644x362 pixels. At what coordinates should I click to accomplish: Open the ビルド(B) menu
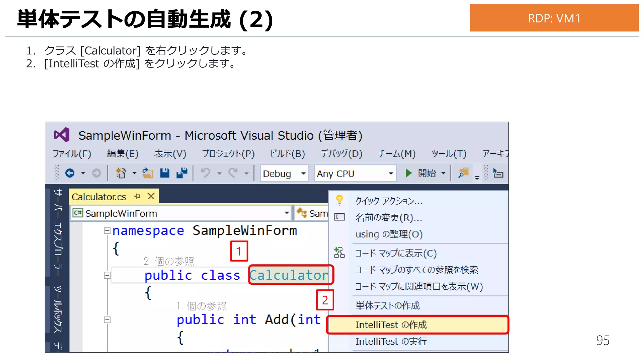click(287, 154)
